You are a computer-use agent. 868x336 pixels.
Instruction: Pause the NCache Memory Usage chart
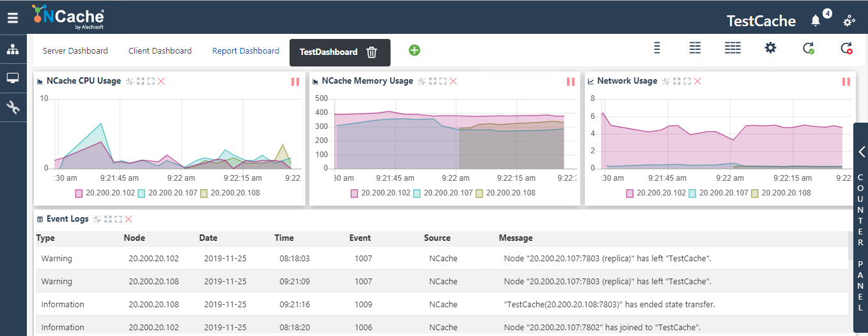click(x=571, y=82)
